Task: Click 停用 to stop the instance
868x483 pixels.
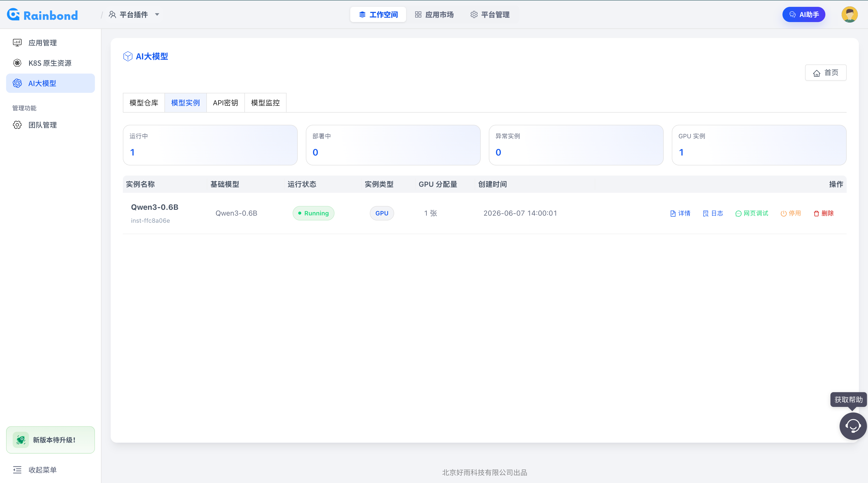Action: tap(791, 213)
